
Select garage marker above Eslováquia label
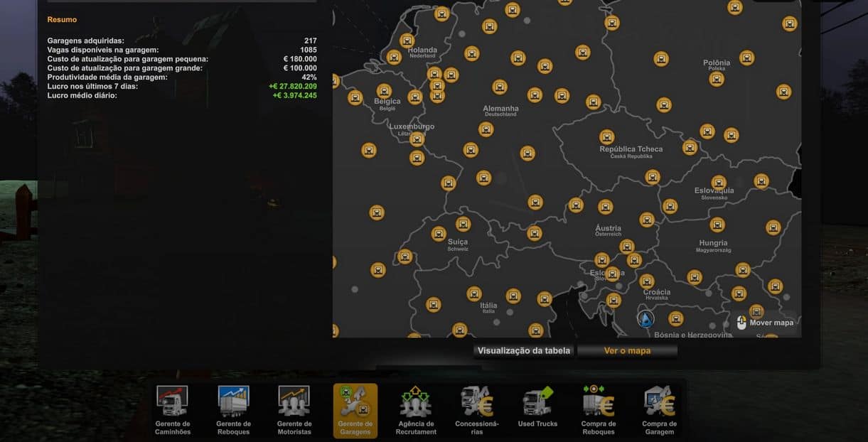tap(719, 183)
